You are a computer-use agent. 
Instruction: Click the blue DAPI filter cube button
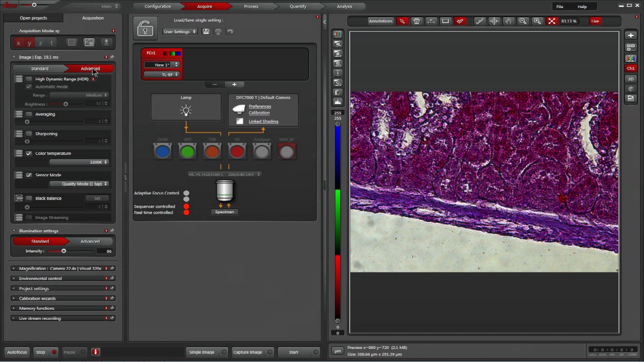click(163, 151)
